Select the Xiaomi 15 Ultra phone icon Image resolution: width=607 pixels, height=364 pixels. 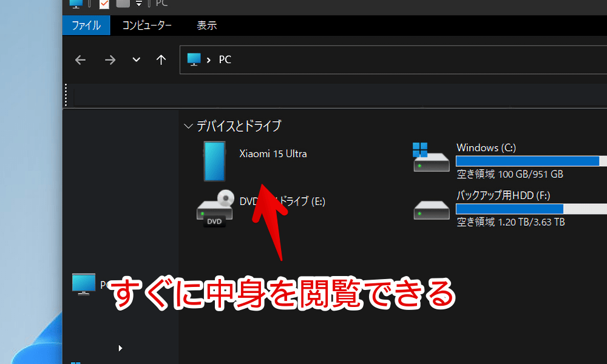pyautogui.click(x=214, y=161)
